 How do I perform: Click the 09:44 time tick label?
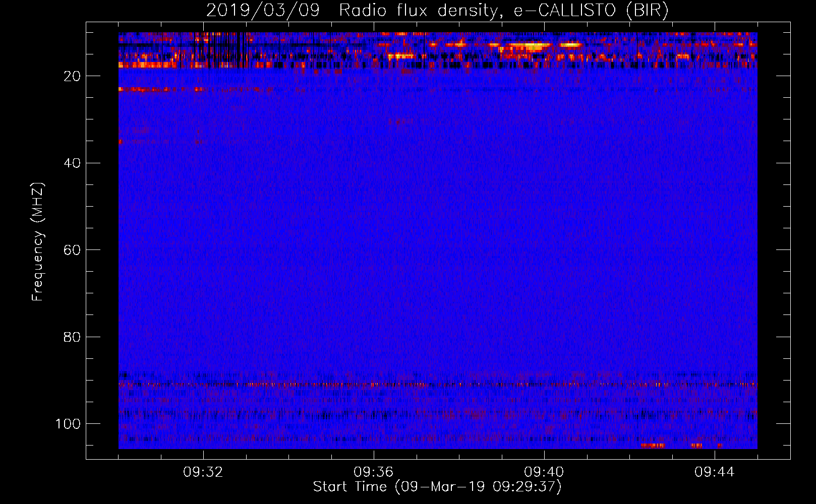[715, 472]
